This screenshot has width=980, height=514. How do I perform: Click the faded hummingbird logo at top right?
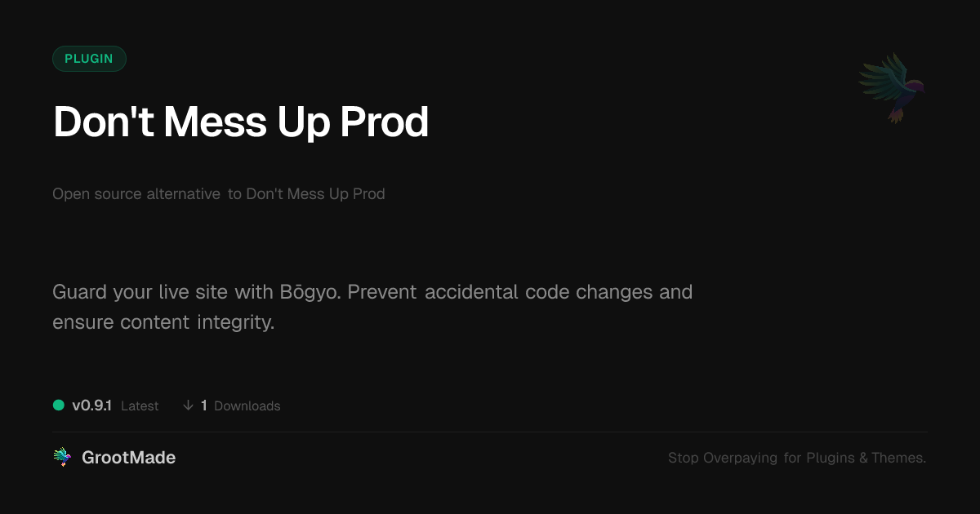[x=892, y=86]
